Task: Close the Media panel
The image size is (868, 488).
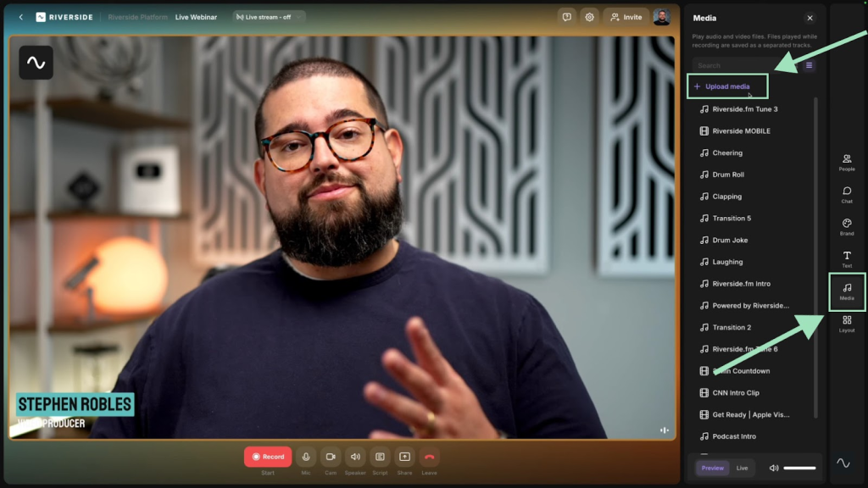Action: 810,19
